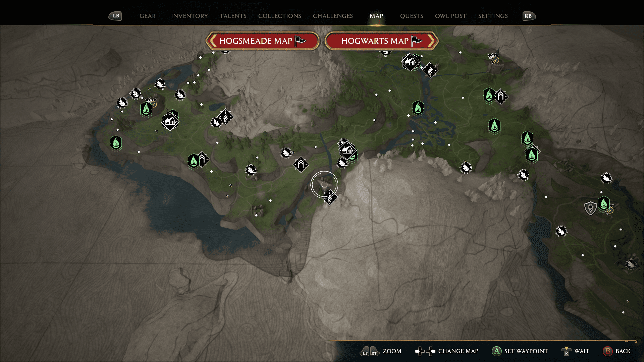The width and height of the screenshot is (644, 362).
Task: Go to the OWL POST section
Action: (450, 16)
